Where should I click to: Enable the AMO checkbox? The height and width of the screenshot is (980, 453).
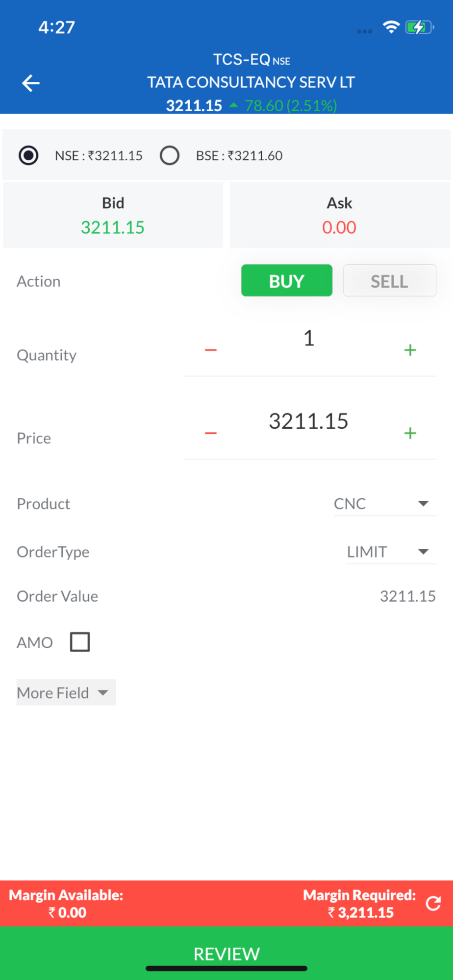(x=80, y=642)
